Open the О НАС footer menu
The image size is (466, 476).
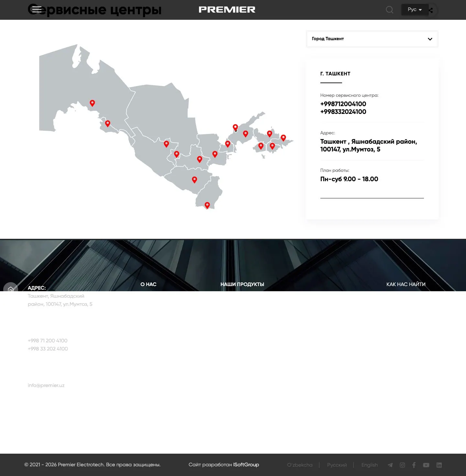[149, 284]
